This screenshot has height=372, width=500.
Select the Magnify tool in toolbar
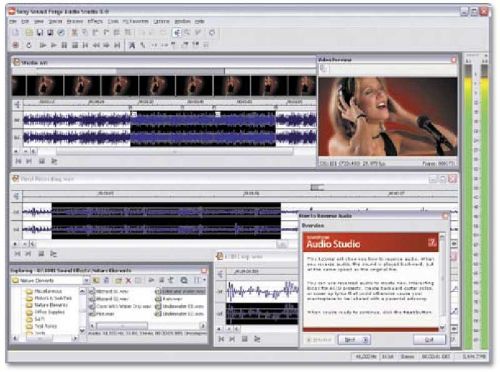[187, 33]
